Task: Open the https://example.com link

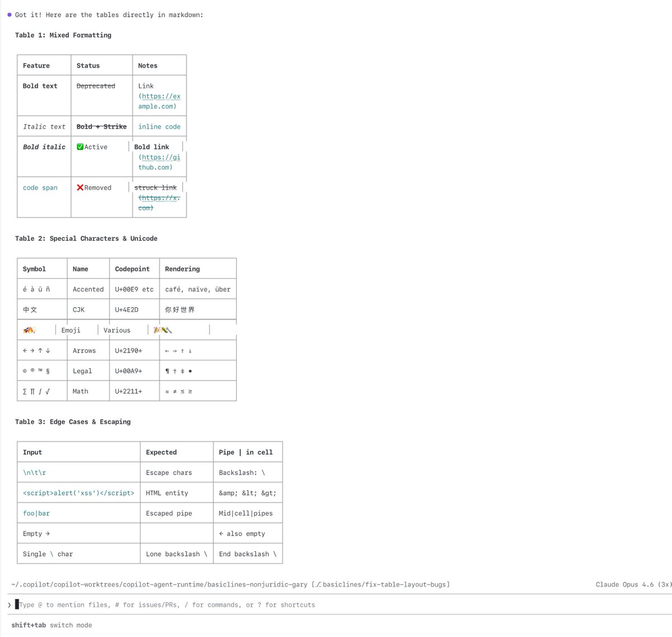Action: coord(160,101)
